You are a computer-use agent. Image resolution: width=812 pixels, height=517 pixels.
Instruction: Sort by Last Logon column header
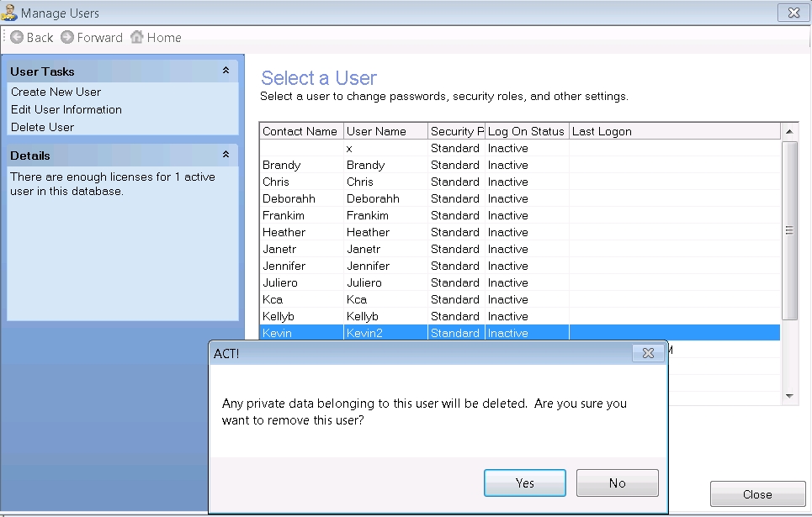click(x=602, y=131)
